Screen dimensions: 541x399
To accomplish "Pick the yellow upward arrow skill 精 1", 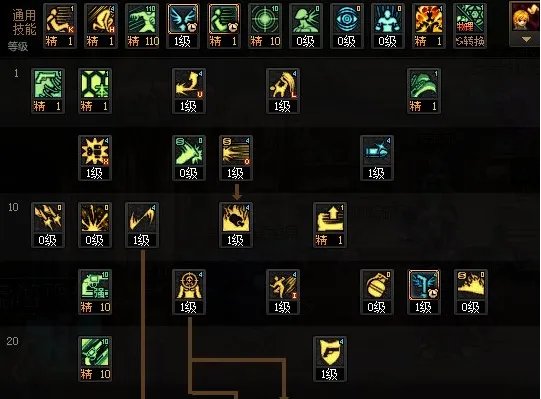I will tap(330, 225).
